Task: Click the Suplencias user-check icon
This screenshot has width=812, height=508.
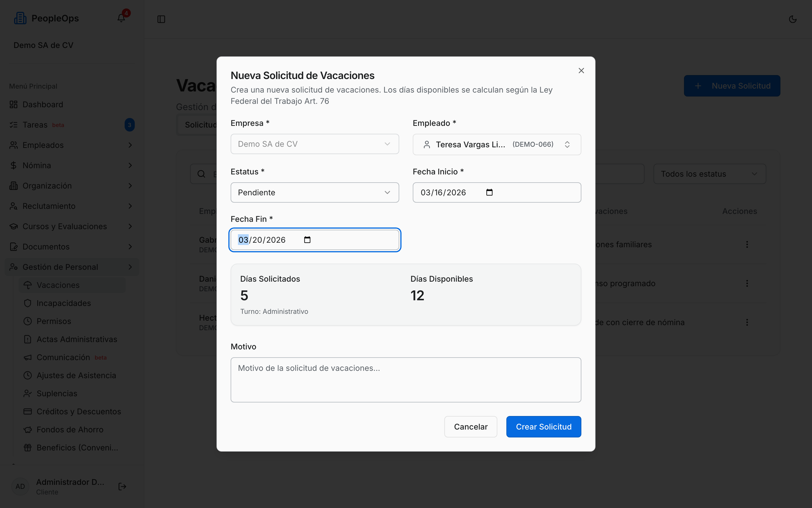Action: pyautogui.click(x=28, y=393)
